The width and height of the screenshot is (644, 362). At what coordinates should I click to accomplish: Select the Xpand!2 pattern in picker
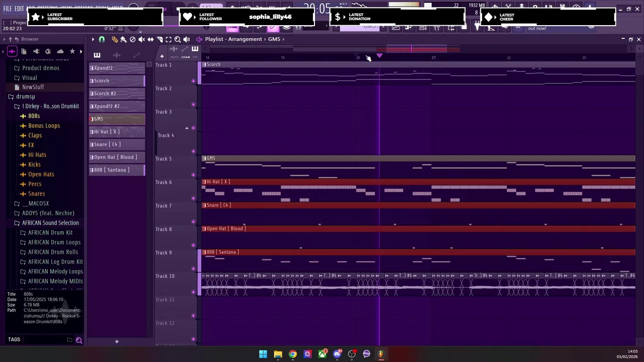tap(117, 68)
